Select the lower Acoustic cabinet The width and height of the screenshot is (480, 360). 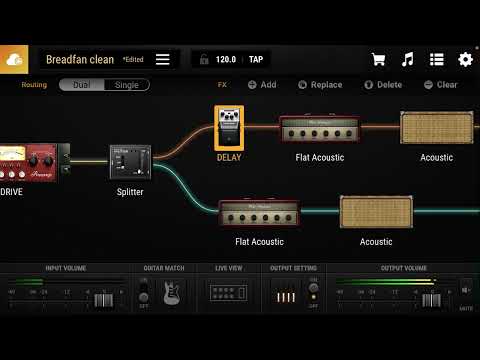pyautogui.click(x=376, y=212)
